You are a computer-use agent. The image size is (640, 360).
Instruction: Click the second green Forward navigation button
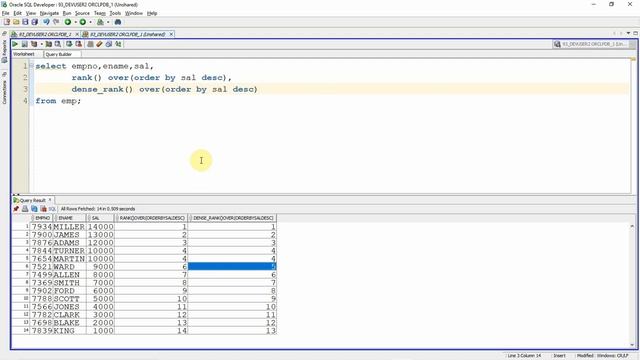point(82,22)
